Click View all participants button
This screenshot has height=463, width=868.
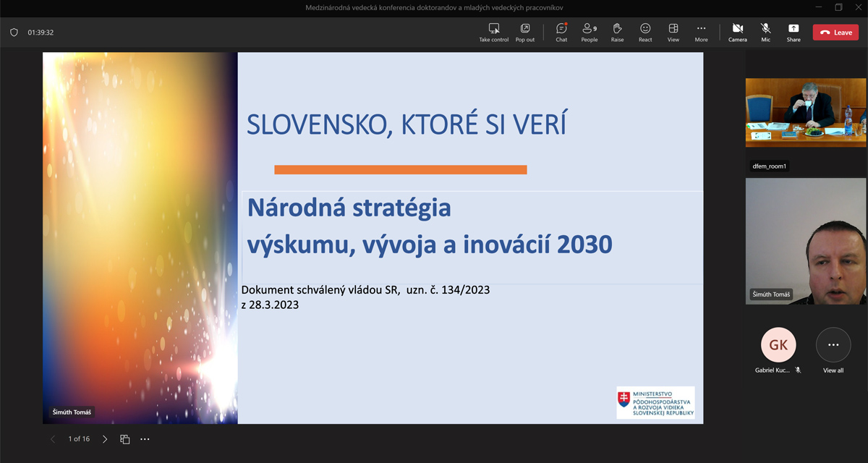coord(833,345)
